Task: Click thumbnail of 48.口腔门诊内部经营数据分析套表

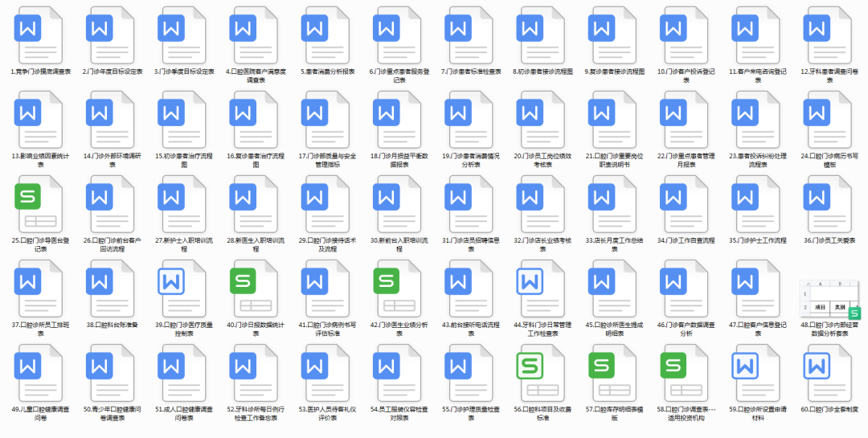Action: click(x=829, y=300)
